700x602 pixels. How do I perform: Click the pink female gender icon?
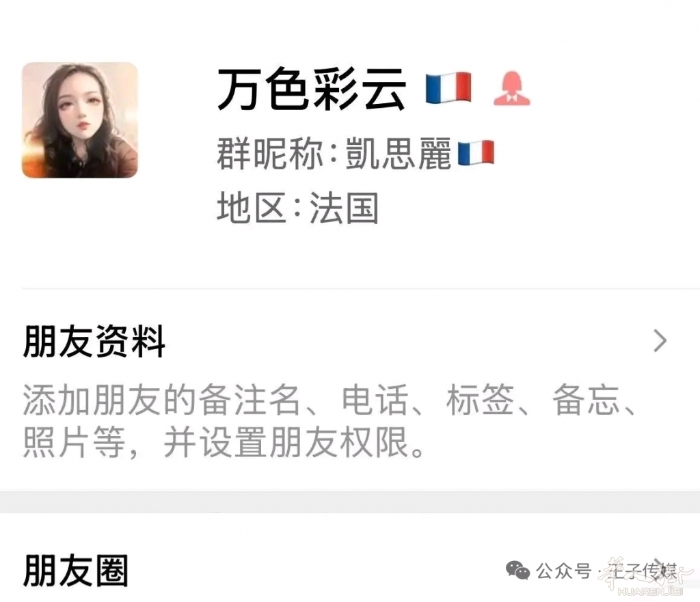[x=511, y=88]
